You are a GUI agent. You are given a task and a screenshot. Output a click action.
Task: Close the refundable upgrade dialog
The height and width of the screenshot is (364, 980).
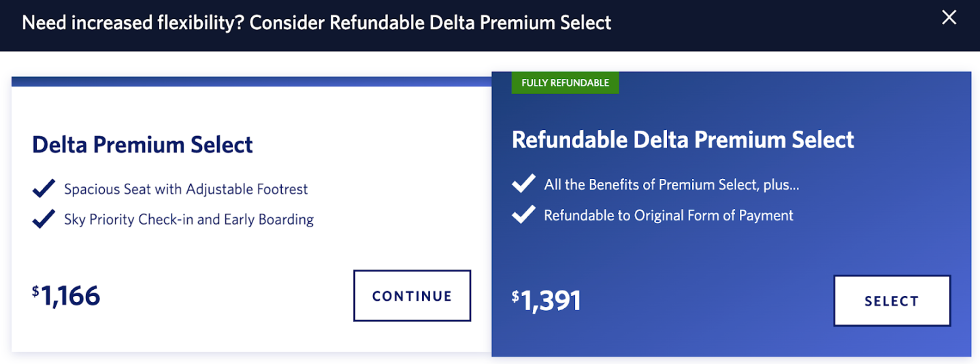tap(949, 18)
